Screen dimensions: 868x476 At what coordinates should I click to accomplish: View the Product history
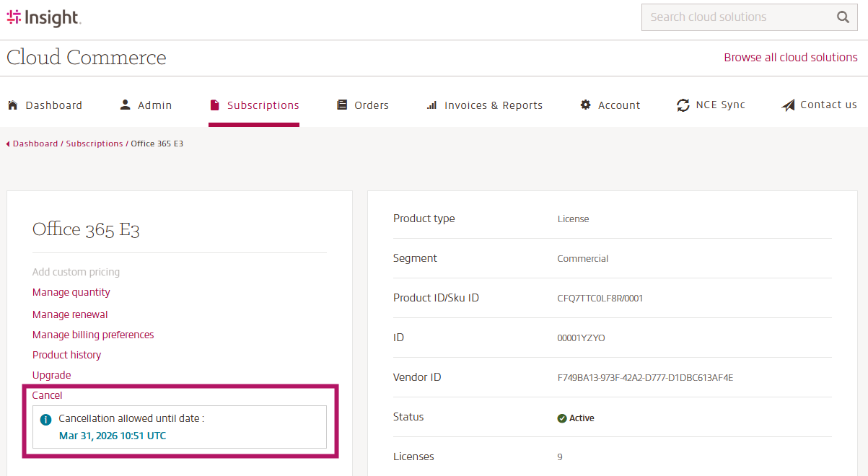tap(66, 354)
